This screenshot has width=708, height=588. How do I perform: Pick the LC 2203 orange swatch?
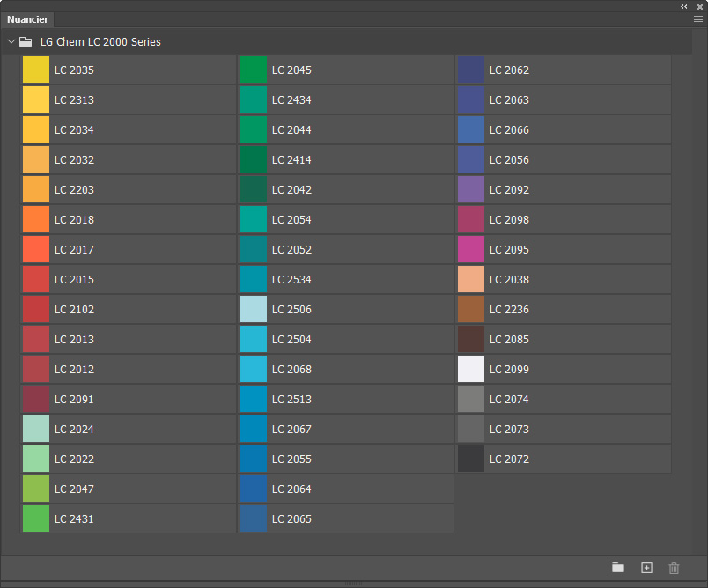click(x=36, y=189)
